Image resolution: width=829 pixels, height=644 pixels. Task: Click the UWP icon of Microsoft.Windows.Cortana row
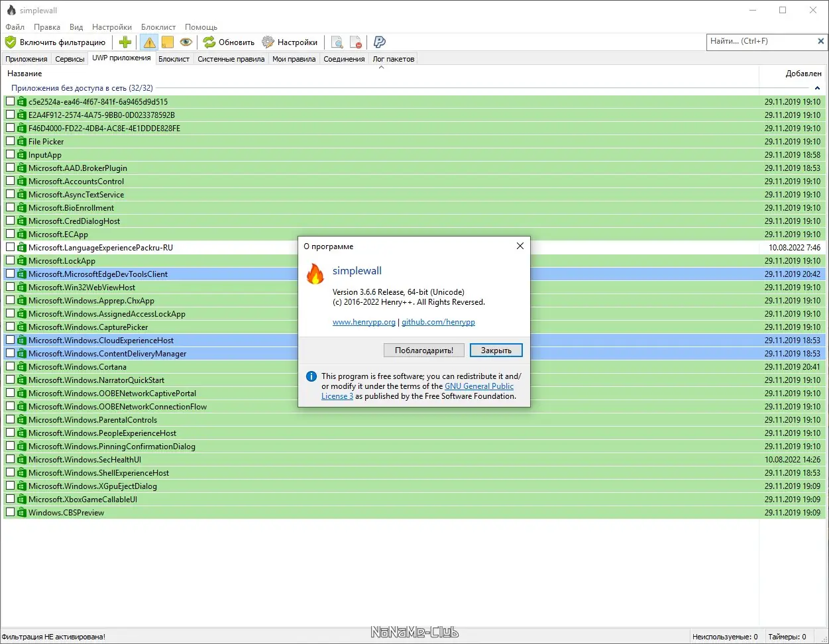pyautogui.click(x=22, y=367)
